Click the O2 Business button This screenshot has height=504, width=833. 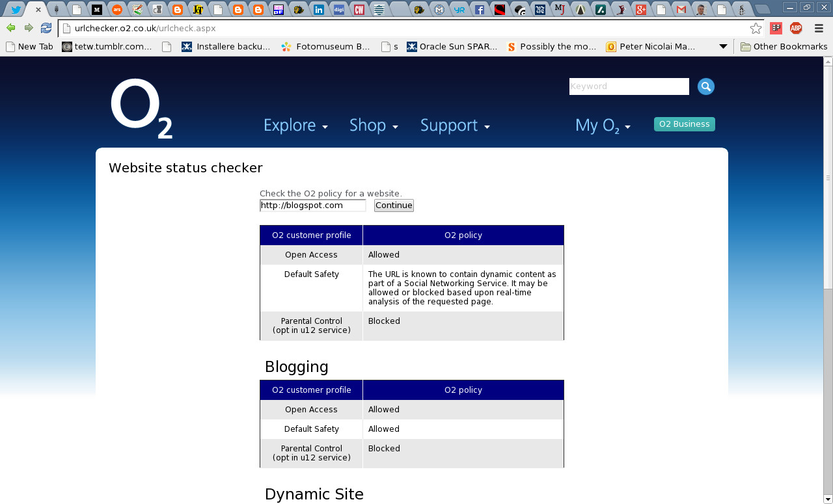point(685,124)
